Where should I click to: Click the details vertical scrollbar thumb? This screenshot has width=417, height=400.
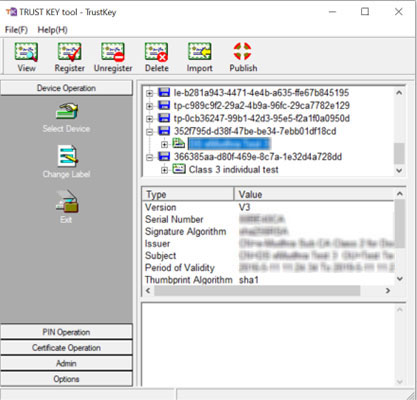[x=400, y=223]
